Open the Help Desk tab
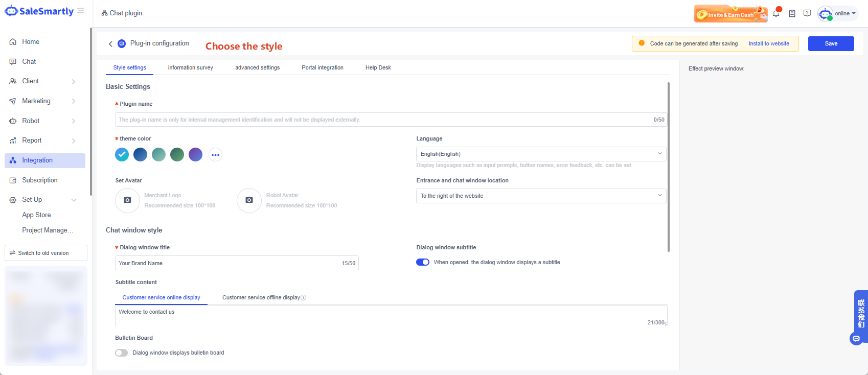The height and width of the screenshot is (375, 868). (378, 67)
